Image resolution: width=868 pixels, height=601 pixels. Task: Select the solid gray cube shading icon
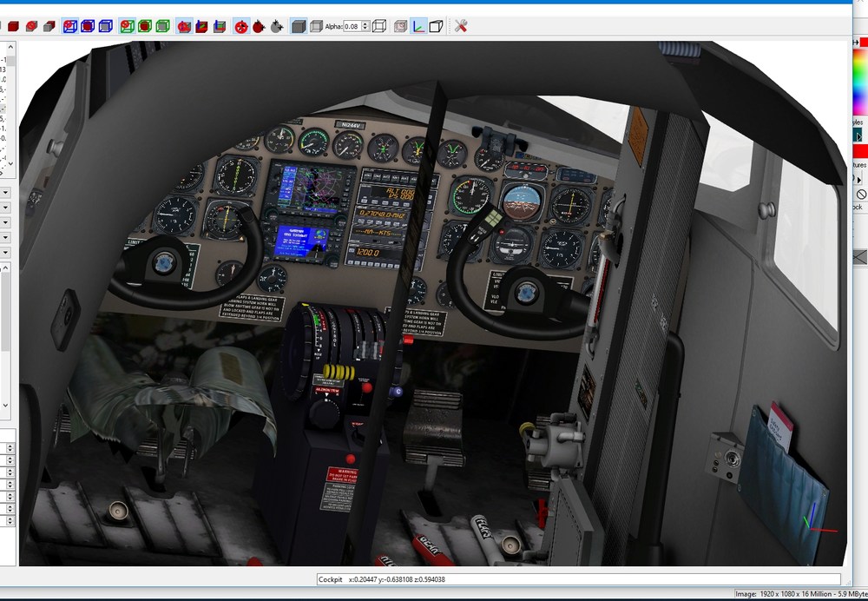299,26
